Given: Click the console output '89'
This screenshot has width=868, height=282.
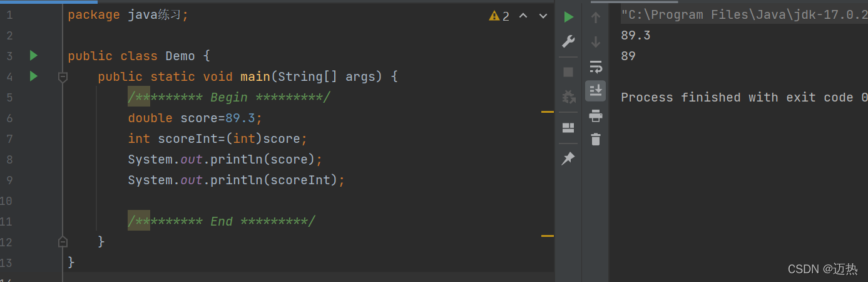Looking at the screenshot, I should point(628,56).
